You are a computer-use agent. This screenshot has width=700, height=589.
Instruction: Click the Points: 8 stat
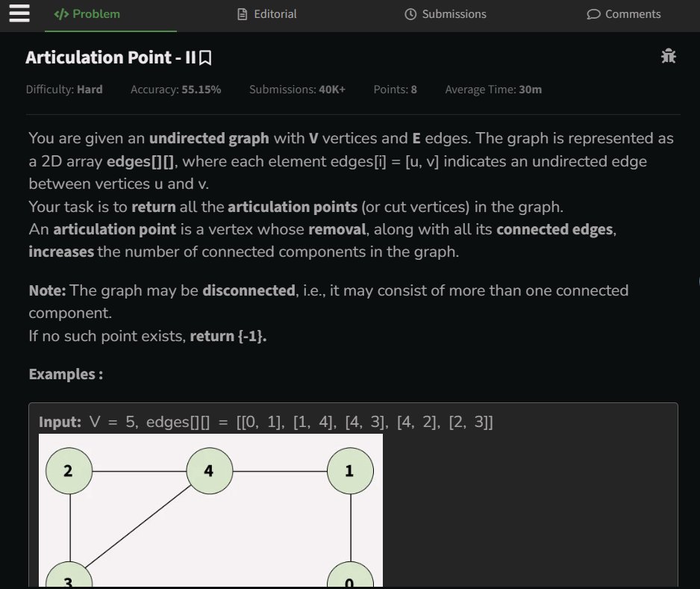click(395, 90)
